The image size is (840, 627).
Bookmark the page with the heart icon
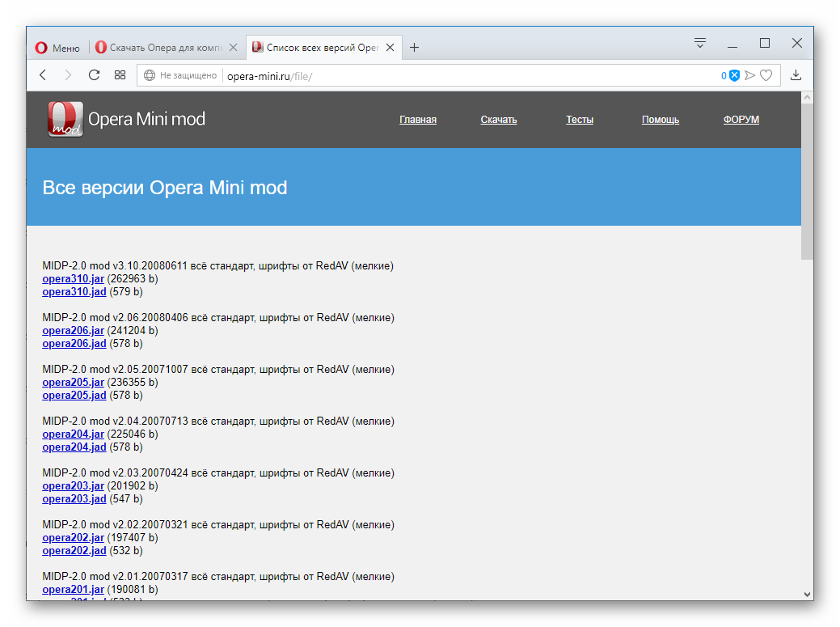766,75
